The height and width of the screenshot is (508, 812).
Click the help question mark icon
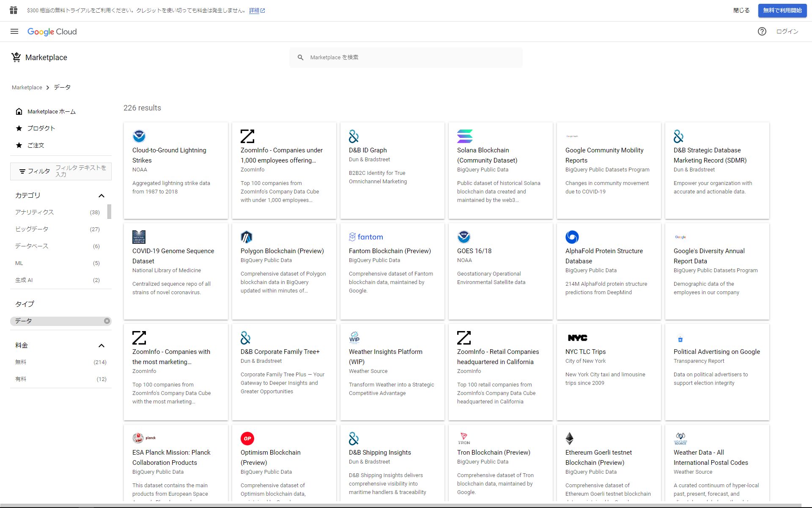[762, 32]
